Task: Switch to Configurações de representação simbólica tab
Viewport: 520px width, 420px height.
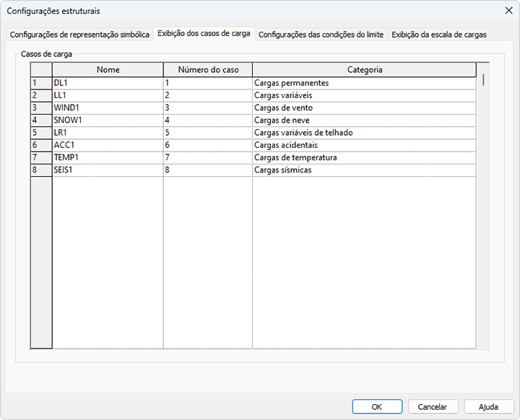Action: [x=79, y=35]
